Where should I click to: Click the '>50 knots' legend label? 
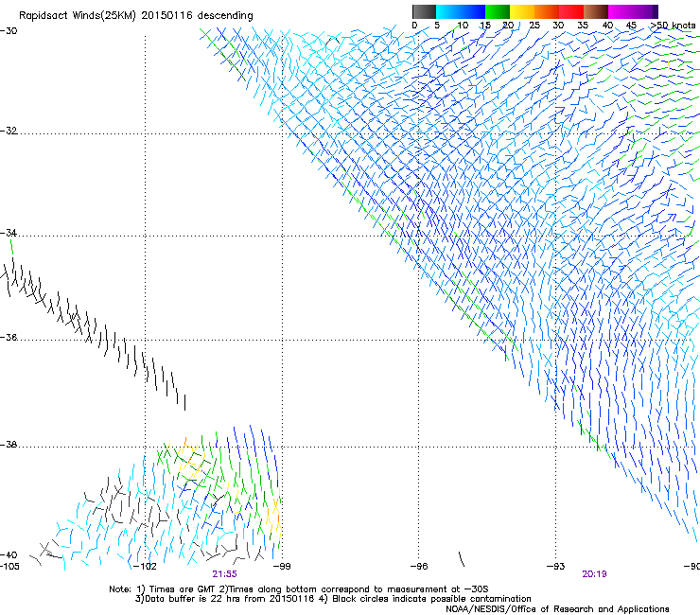click(x=673, y=26)
